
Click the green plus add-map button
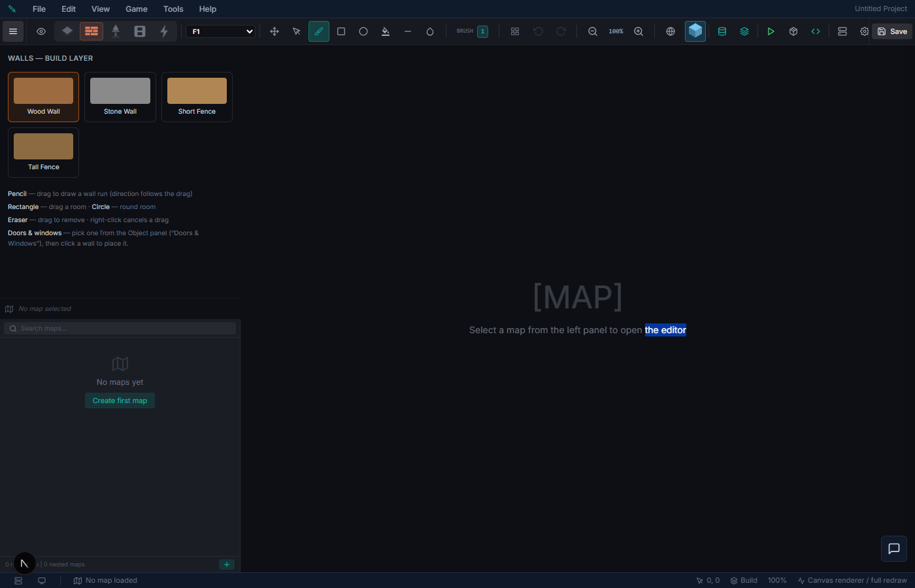(227, 564)
